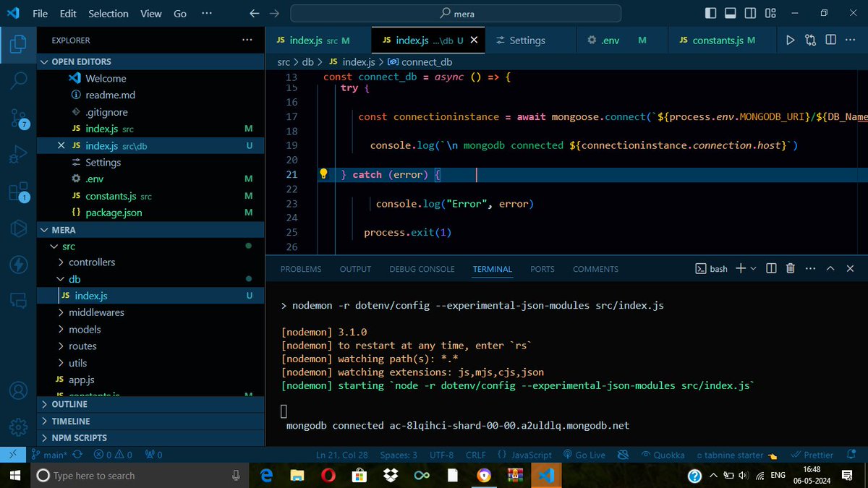Delete the terminal with trash icon
Image resolution: width=868 pixels, height=488 pixels.
click(790, 268)
